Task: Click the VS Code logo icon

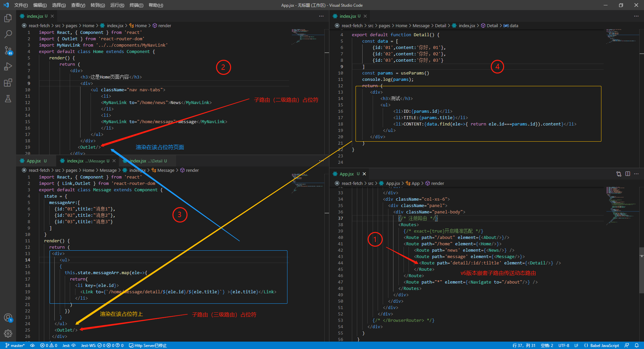Action: (x=6, y=5)
